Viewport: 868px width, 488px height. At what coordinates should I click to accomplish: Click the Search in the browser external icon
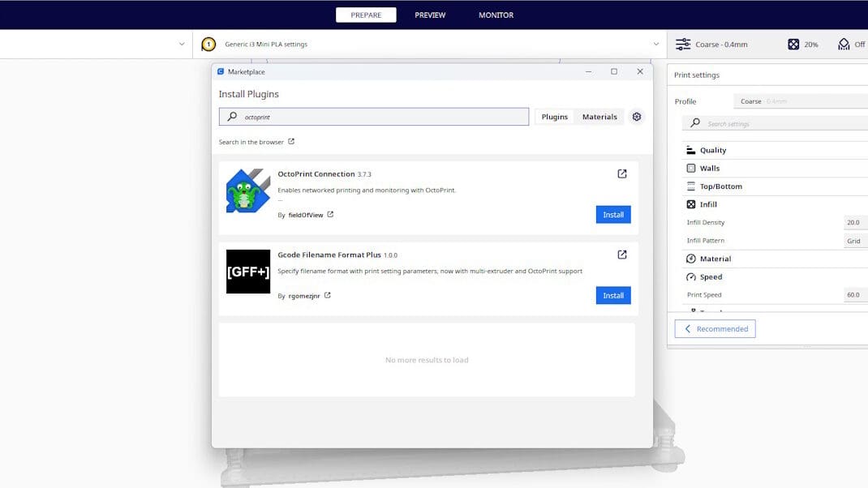291,141
